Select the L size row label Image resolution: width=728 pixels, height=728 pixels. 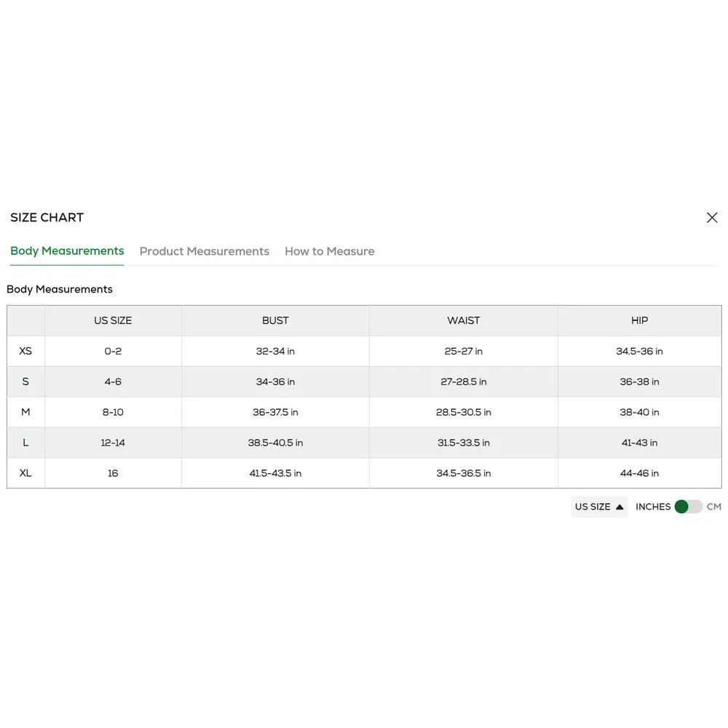tap(25, 443)
